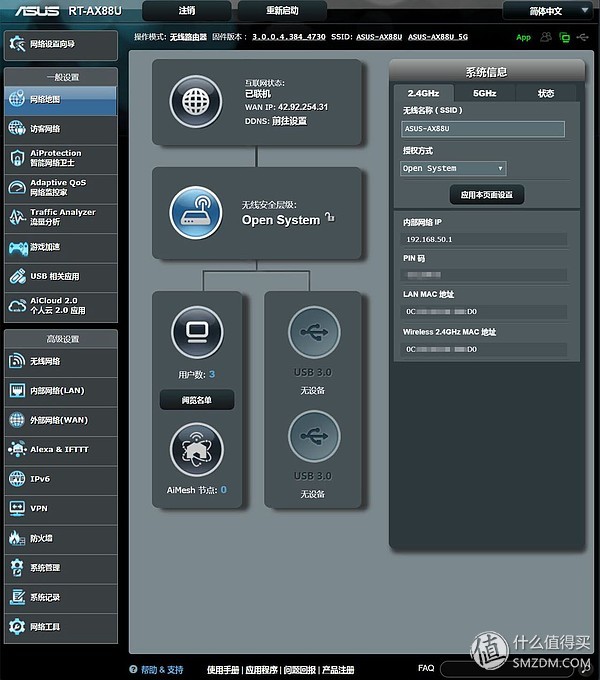Screen dimensions: 600x680
Task: Click the WAN IP 42.92.254.31 text
Action: point(303,107)
